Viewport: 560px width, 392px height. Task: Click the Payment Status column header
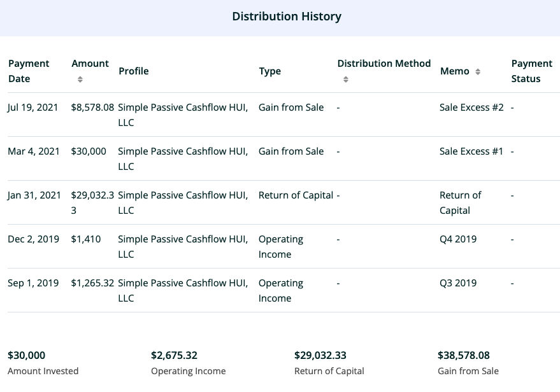click(531, 71)
